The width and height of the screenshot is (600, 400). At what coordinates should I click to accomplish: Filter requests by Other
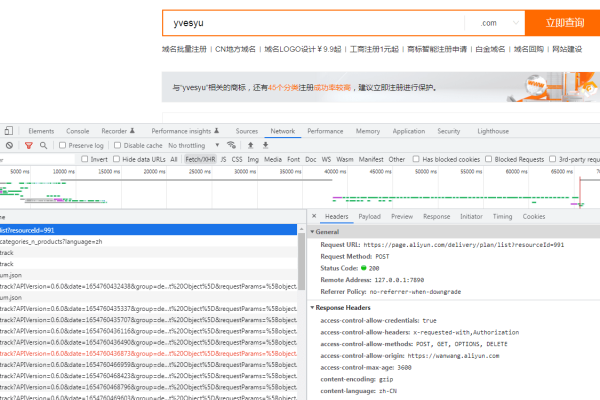(x=397, y=159)
